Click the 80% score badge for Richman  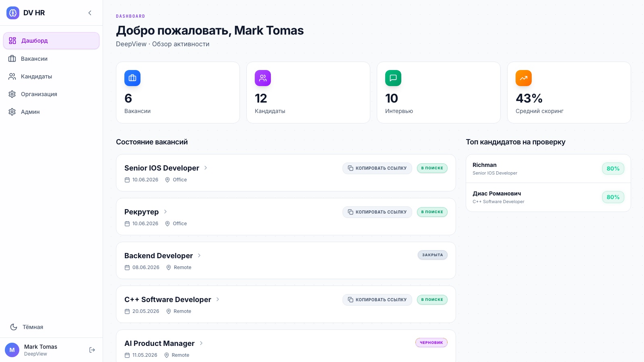point(613,169)
